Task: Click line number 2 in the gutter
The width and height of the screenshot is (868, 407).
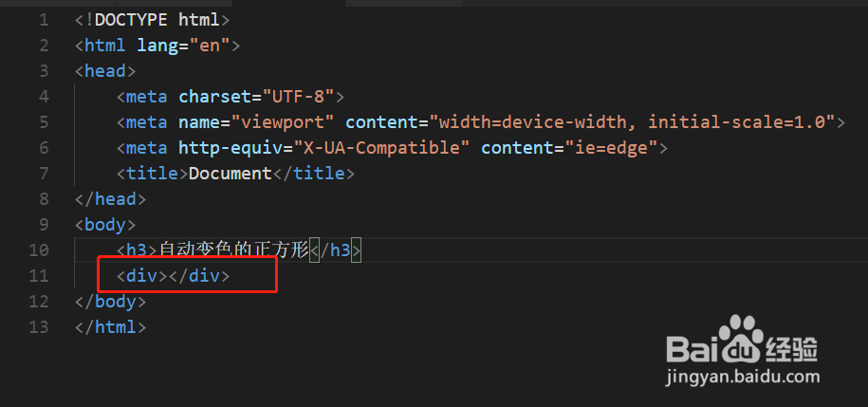Action: [x=44, y=46]
